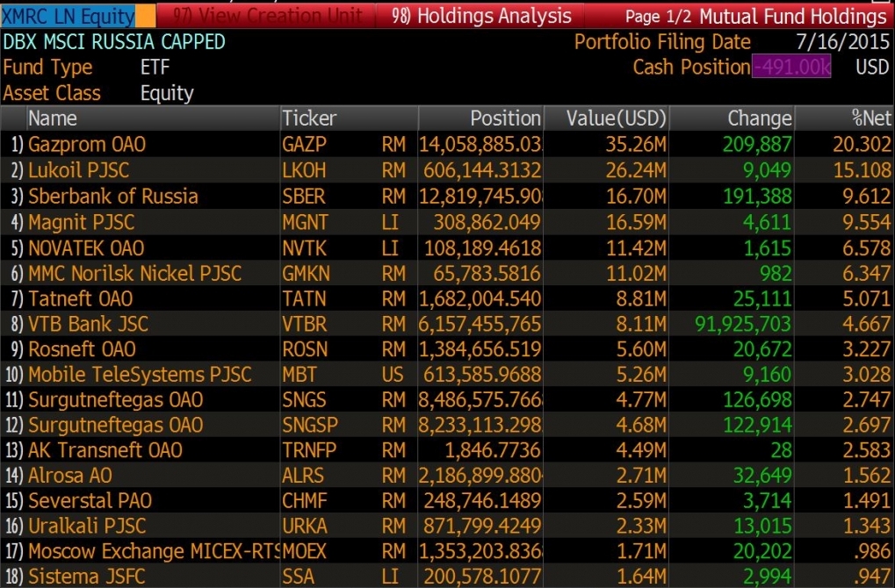The width and height of the screenshot is (895, 588).
Task: Click the SSA ticker cell
Action: point(298,576)
